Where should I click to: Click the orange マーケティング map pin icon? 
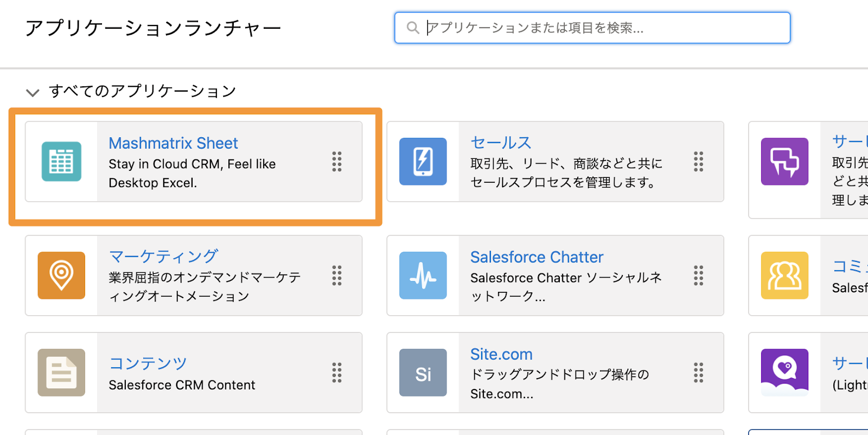click(x=61, y=276)
